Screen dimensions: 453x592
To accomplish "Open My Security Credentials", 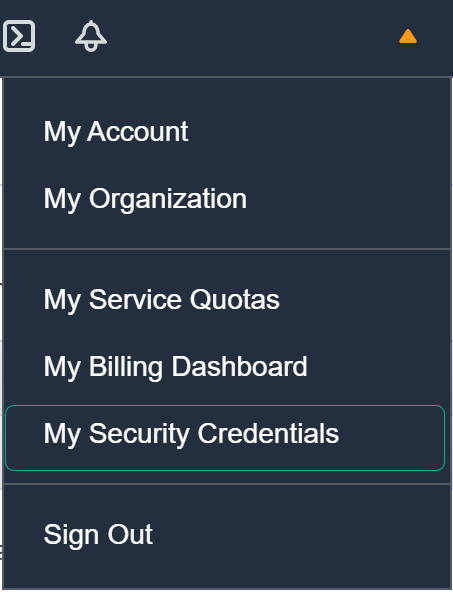I will [225, 438].
